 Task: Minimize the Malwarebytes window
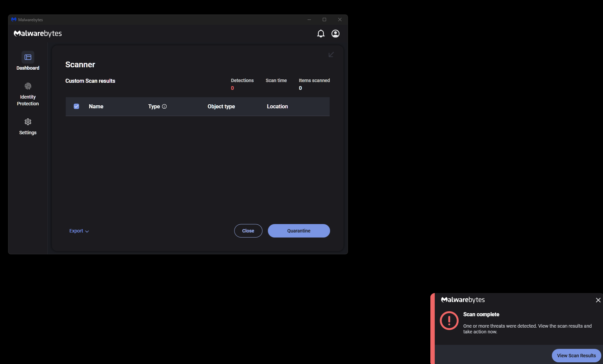[309, 20]
